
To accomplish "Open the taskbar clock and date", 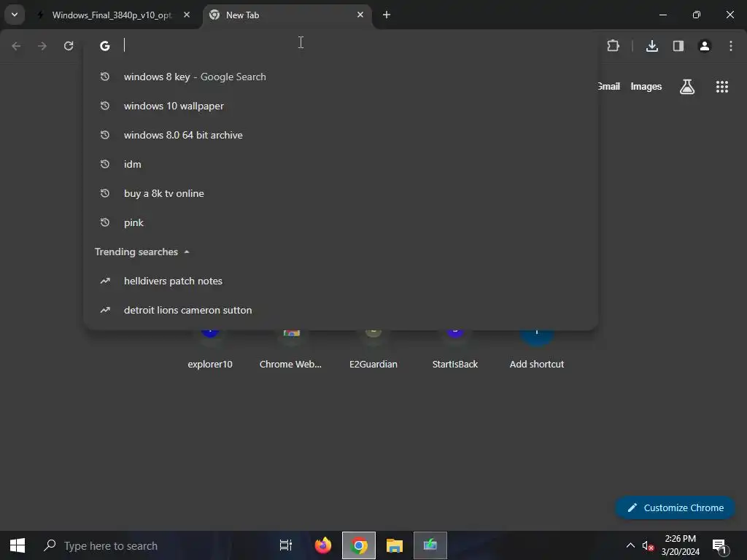I will click(x=681, y=545).
